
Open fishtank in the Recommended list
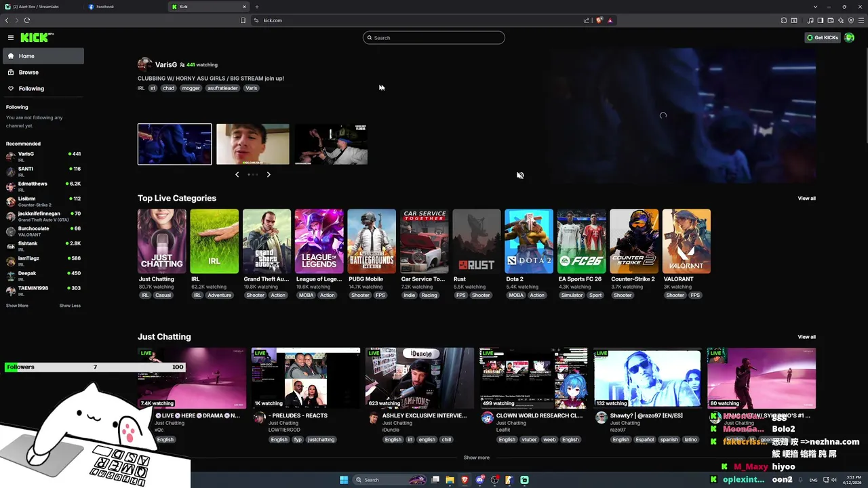pyautogui.click(x=43, y=245)
